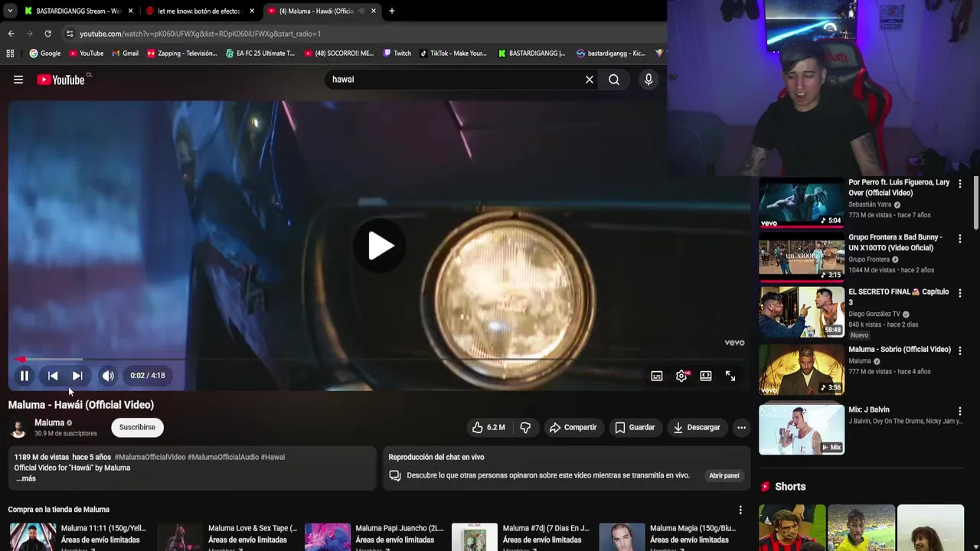Viewport: 980px width, 551px height.
Task: Like the video with thumbs up
Action: (x=488, y=428)
